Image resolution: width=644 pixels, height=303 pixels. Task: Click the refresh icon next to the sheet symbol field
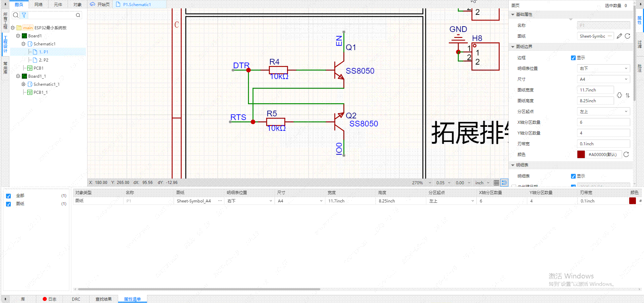[628, 36]
